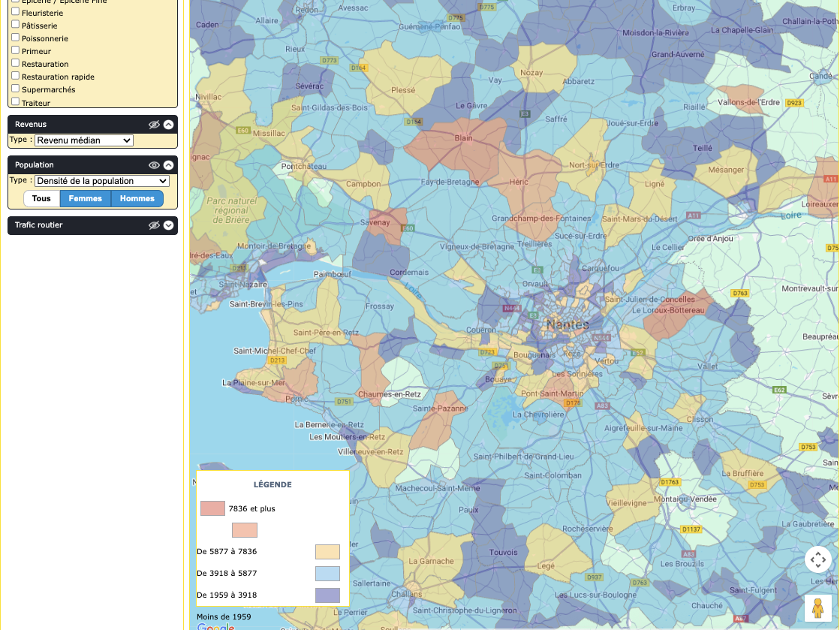The width and height of the screenshot is (840, 630).
Task: Select the Femmes population filter
Action: coord(85,199)
